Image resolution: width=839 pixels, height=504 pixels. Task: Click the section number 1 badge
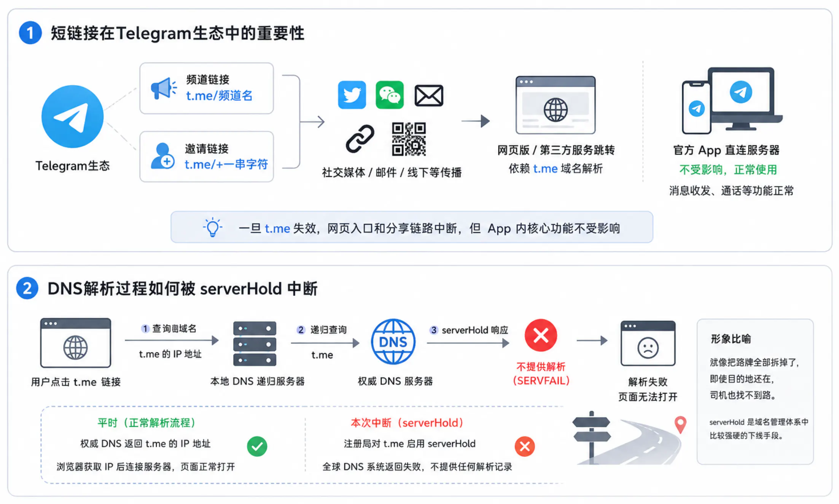[x=30, y=33]
